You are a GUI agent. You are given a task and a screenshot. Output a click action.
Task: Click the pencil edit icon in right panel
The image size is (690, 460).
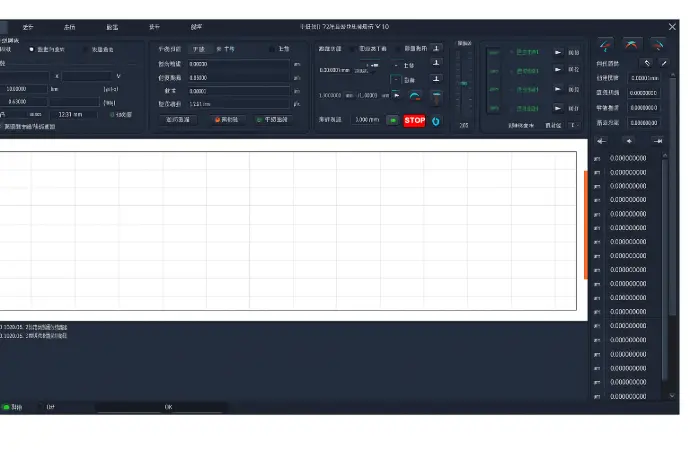click(x=662, y=62)
